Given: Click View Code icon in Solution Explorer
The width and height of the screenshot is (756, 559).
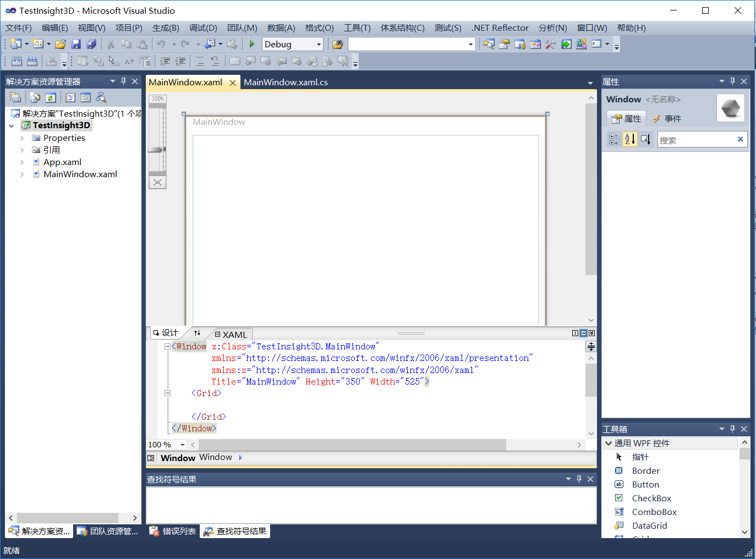Looking at the screenshot, I should pyautogui.click(x=70, y=97).
